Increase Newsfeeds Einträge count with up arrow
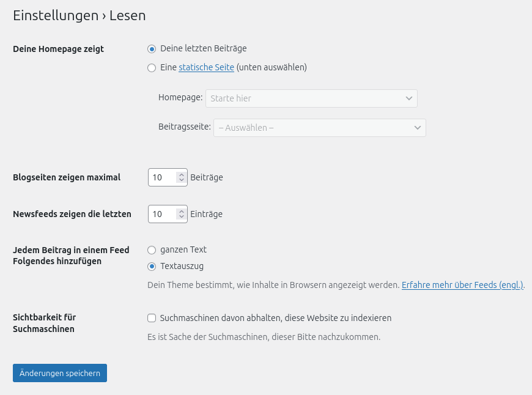This screenshot has width=532, height=395. coord(181,211)
